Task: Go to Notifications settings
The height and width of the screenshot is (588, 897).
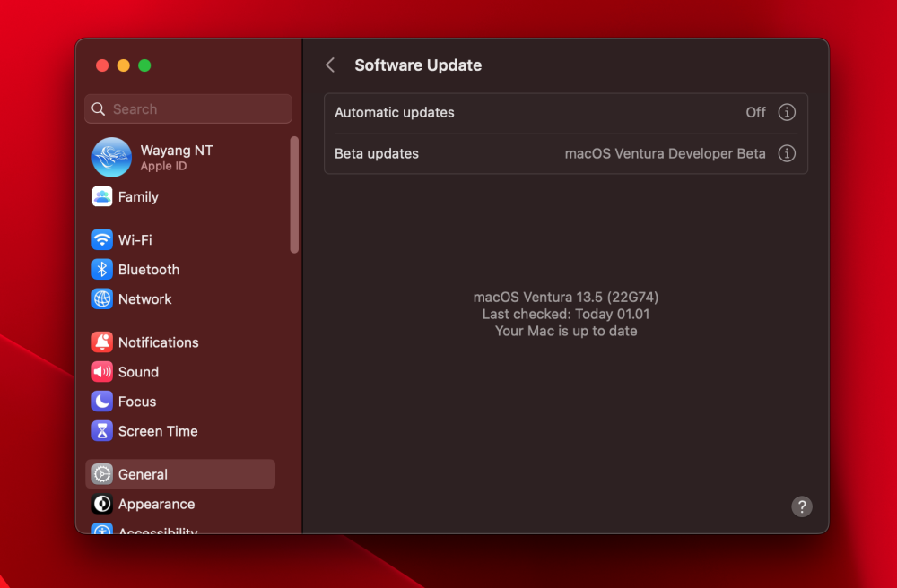Action: 180,342
